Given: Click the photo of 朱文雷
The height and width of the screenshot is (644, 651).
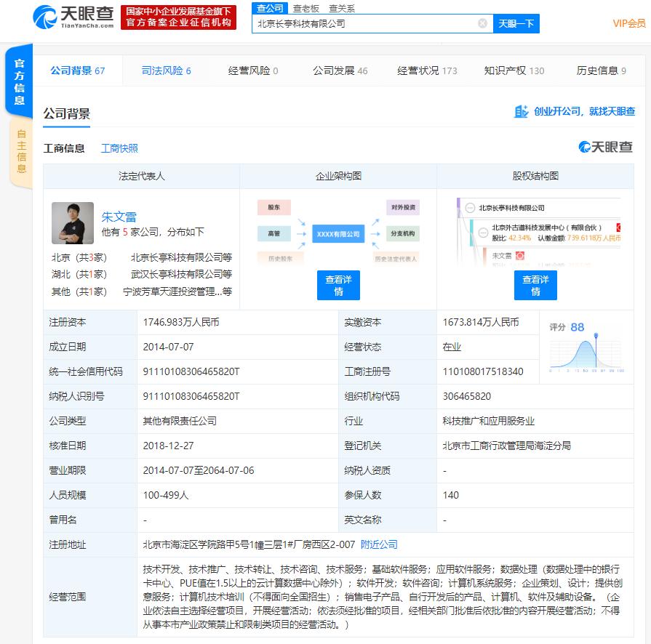Looking at the screenshot, I should tap(73, 223).
